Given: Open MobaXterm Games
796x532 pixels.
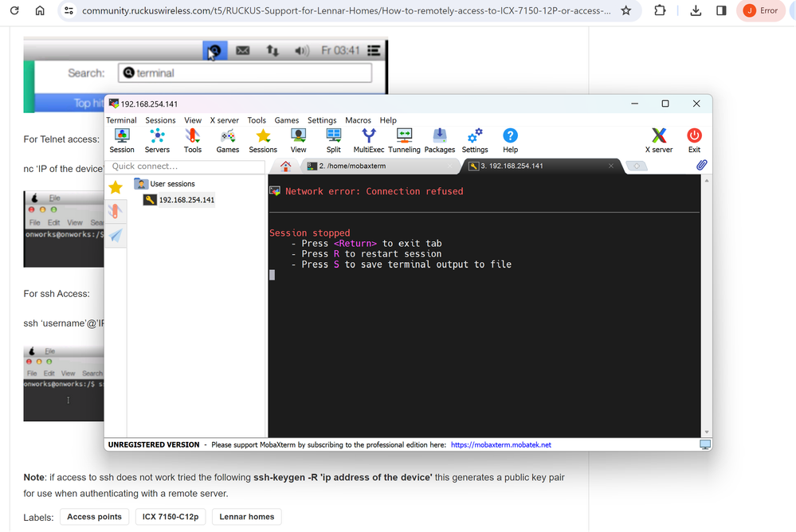Looking at the screenshot, I should (227, 140).
